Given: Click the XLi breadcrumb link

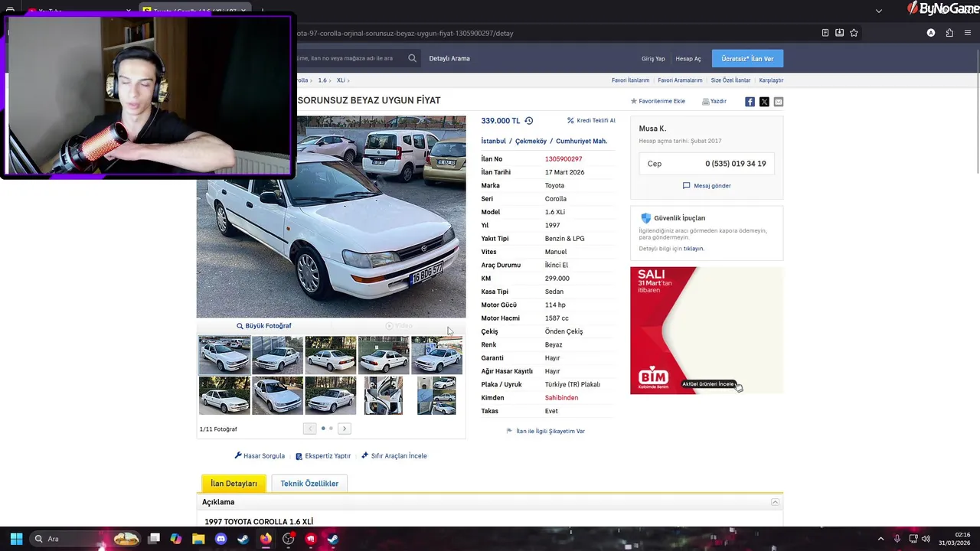Looking at the screenshot, I should tap(341, 80).
